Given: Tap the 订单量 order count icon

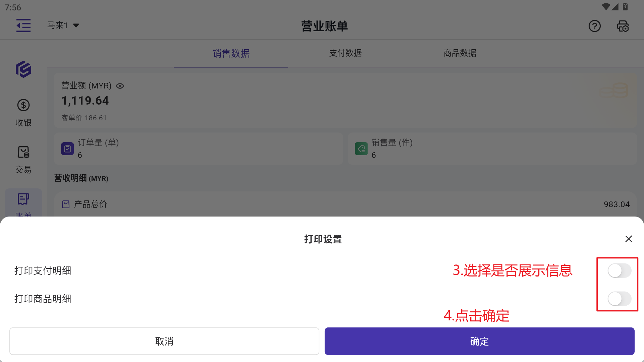Looking at the screenshot, I should tap(67, 148).
